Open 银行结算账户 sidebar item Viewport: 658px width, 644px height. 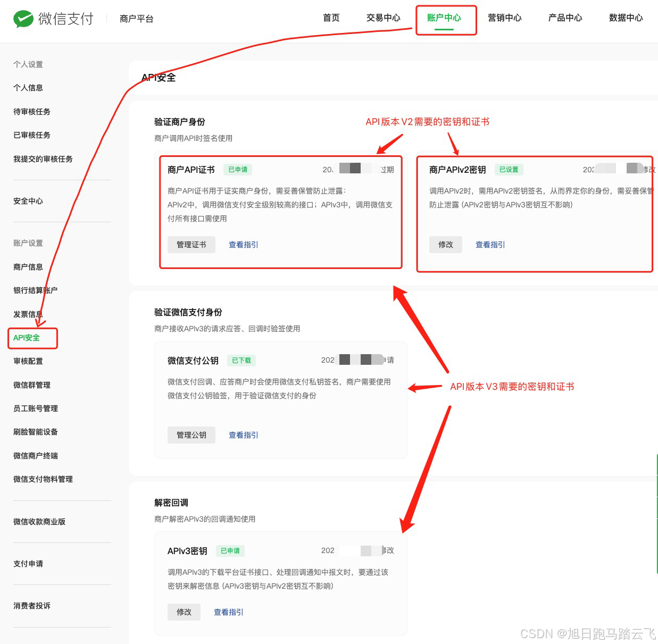pos(36,290)
